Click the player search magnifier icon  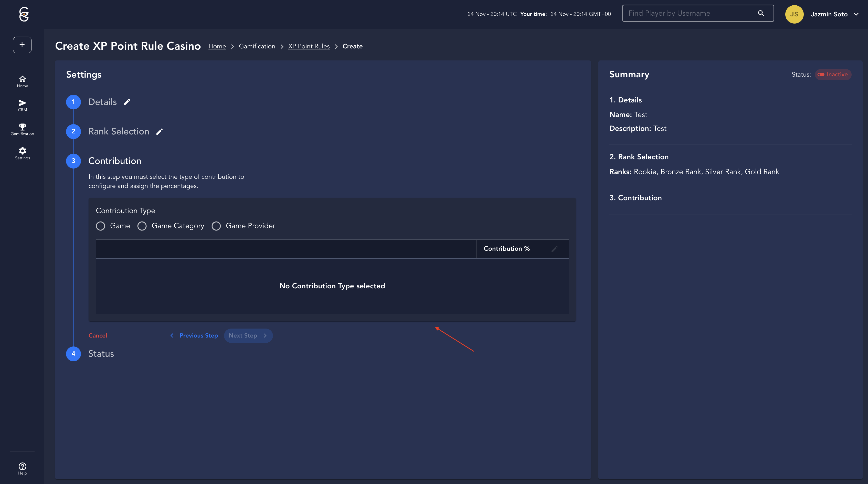tap(761, 14)
